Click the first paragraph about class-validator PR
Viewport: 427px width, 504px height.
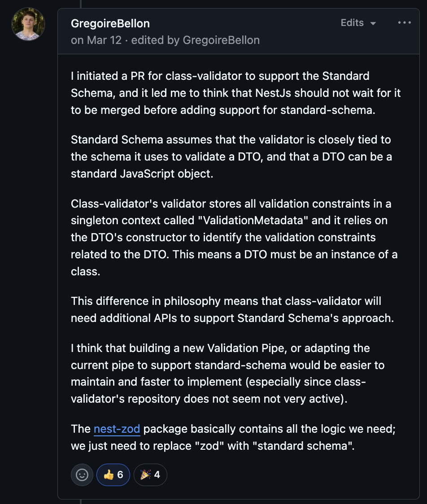pyautogui.click(x=235, y=93)
